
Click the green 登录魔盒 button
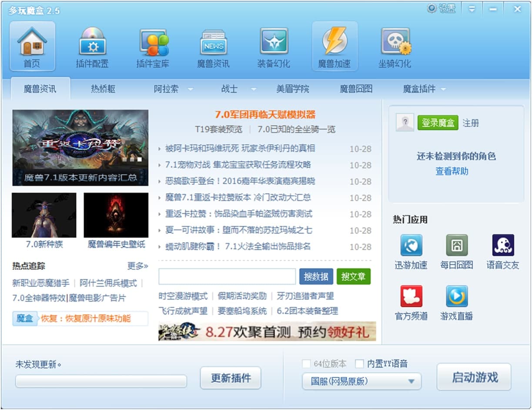click(x=438, y=123)
